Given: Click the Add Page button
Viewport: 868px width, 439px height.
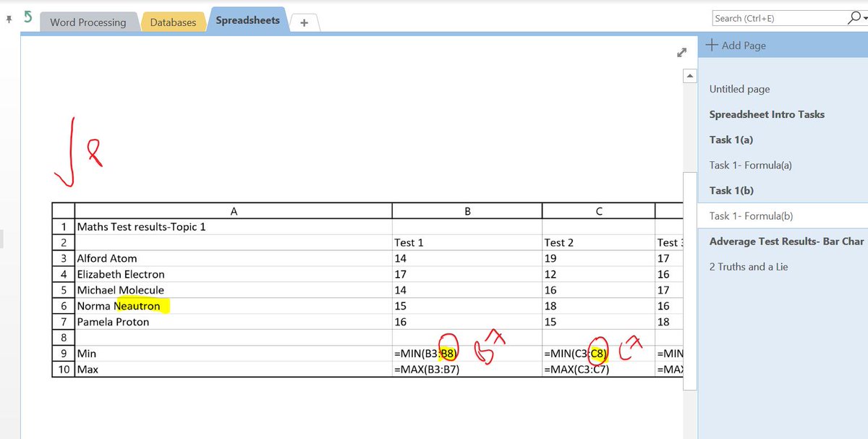Looking at the screenshot, I should [x=736, y=45].
